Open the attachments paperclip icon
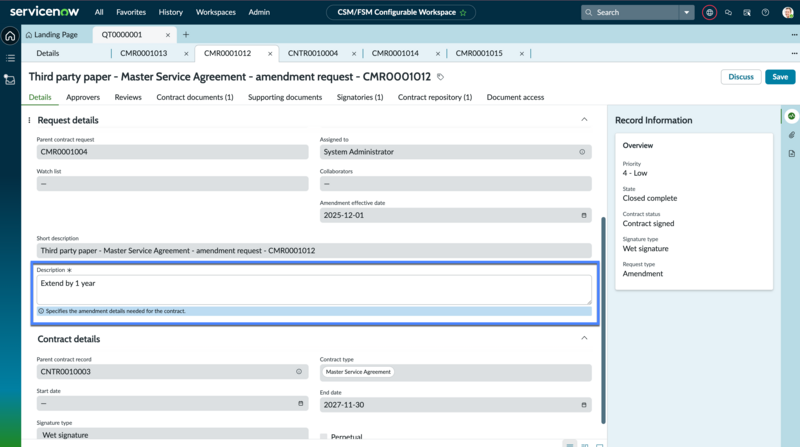 click(x=791, y=135)
